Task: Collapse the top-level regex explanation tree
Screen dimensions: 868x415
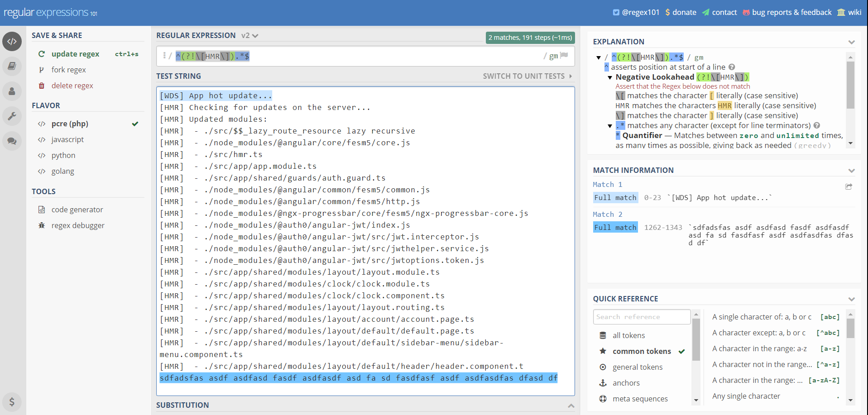Action: coord(599,57)
